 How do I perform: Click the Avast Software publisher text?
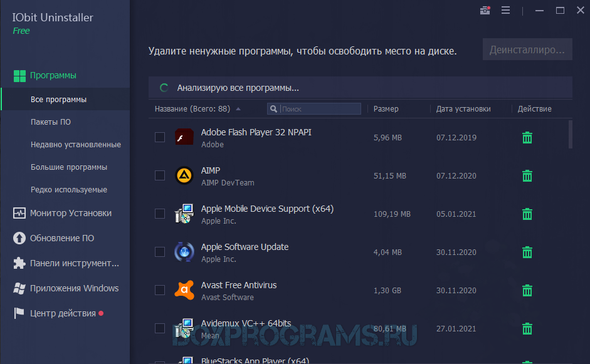[x=227, y=298]
